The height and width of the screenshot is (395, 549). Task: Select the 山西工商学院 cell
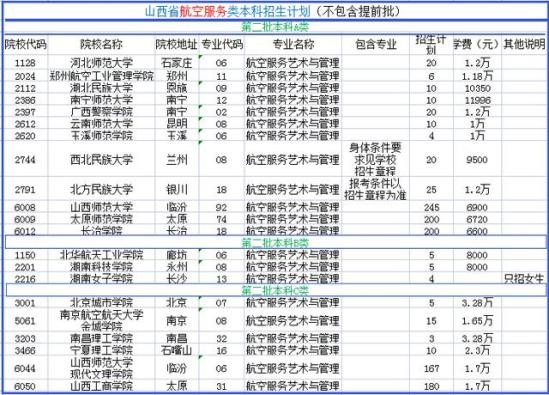coord(101,386)
